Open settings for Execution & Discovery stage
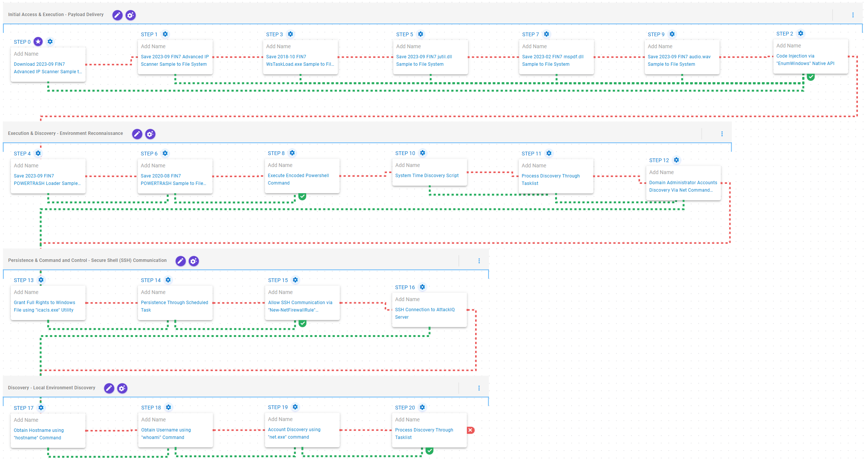Viewport: 868px width, 464px height. 150,134
